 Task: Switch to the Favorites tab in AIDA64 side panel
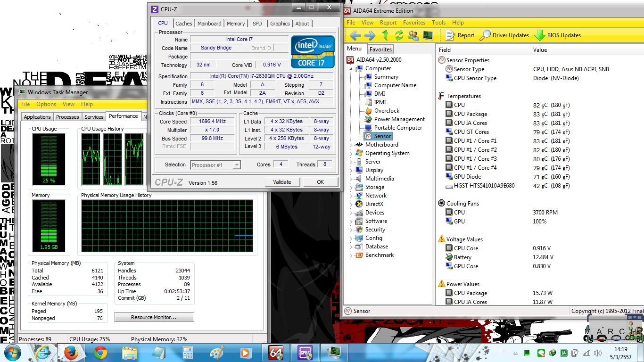pyautogui.click(x=380, y=49)
